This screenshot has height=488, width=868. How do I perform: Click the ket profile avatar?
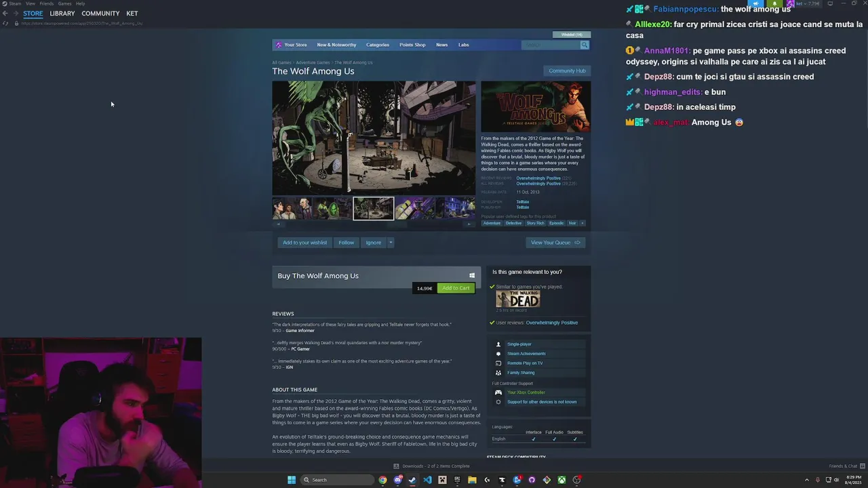[x=790, y=3]
